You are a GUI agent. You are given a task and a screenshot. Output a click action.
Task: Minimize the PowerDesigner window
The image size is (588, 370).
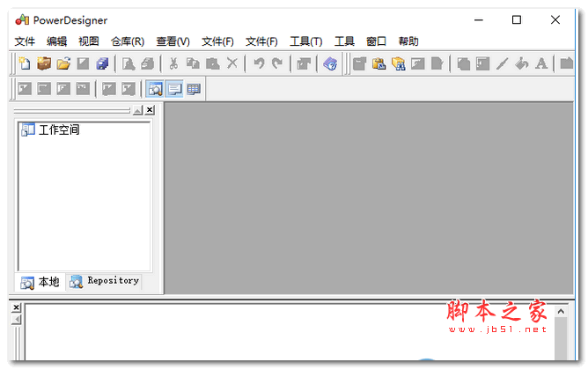point(479,20)
